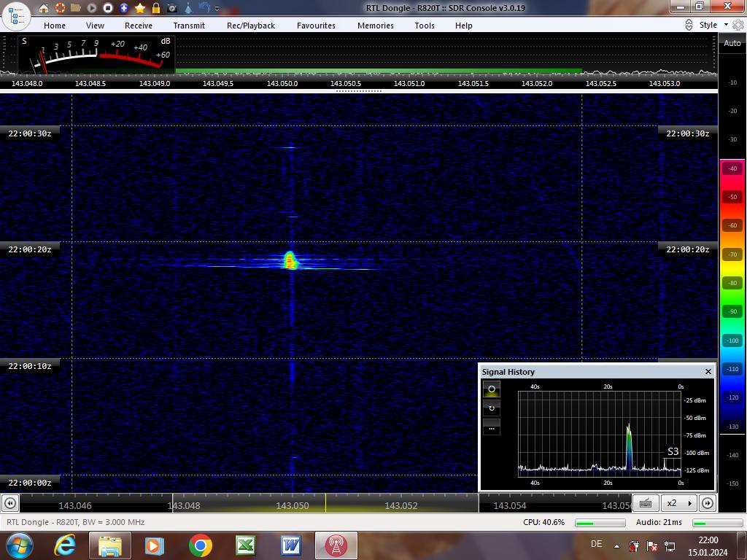Open the Home ribbon tab
This screenshot has width=747, height=560.
[x=55, y=26]
